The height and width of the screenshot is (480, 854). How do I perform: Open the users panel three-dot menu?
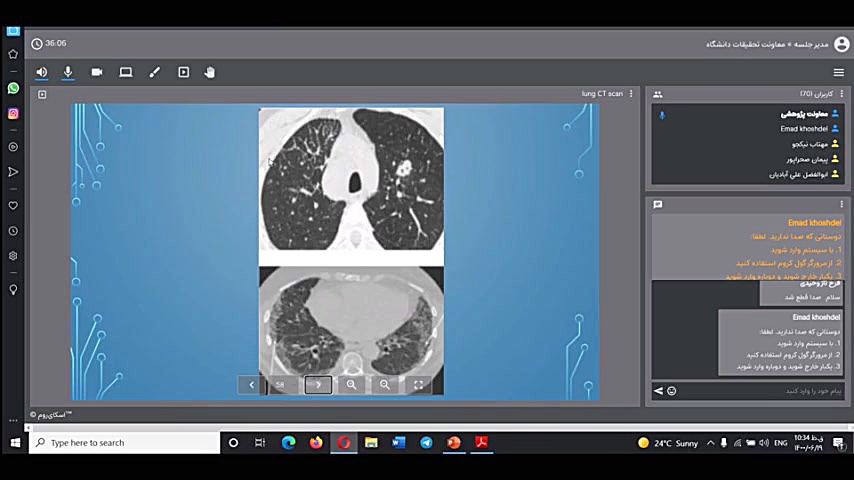click(842, 94)
